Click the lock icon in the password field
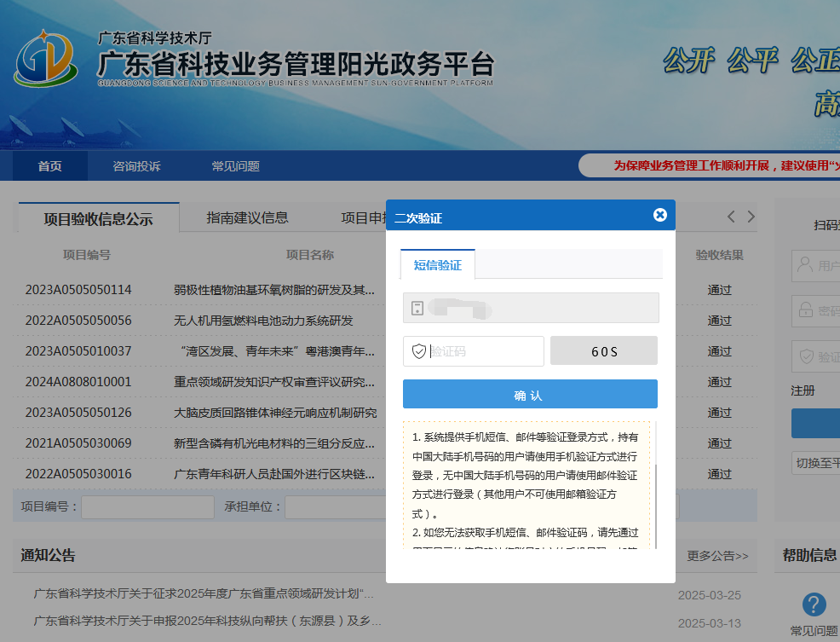Viewport: 840px width, 642px height. coord(804,310)
